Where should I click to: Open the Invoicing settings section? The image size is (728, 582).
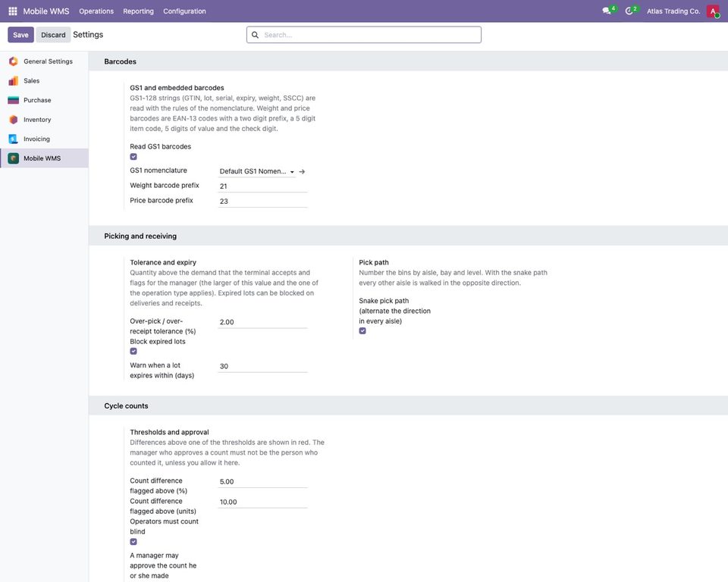click(44, 139)
